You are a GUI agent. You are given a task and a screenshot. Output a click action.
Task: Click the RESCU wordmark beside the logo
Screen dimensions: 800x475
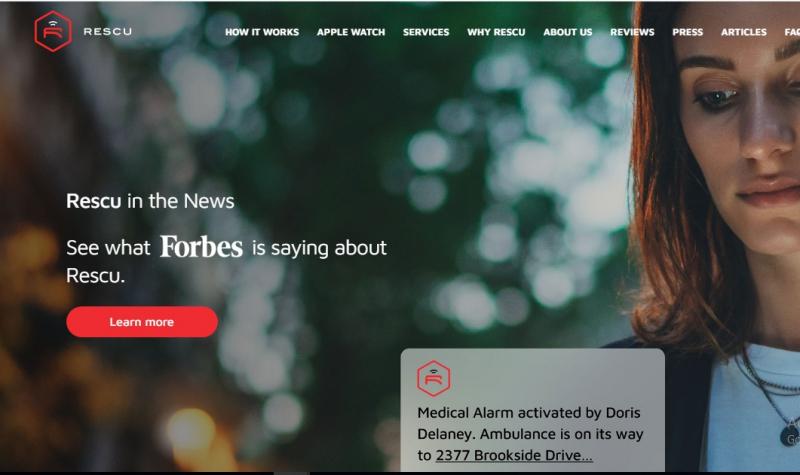tap(108, 32)
